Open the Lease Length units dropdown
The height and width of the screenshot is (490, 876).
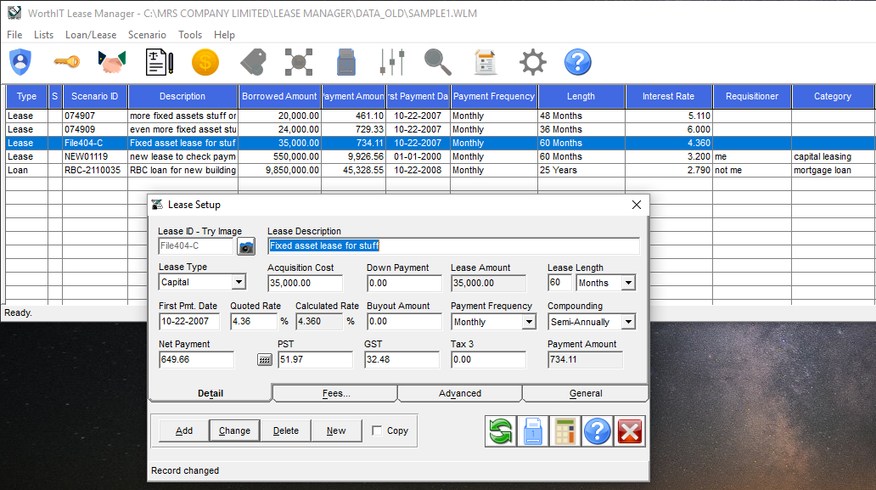(x=628, y=283)
